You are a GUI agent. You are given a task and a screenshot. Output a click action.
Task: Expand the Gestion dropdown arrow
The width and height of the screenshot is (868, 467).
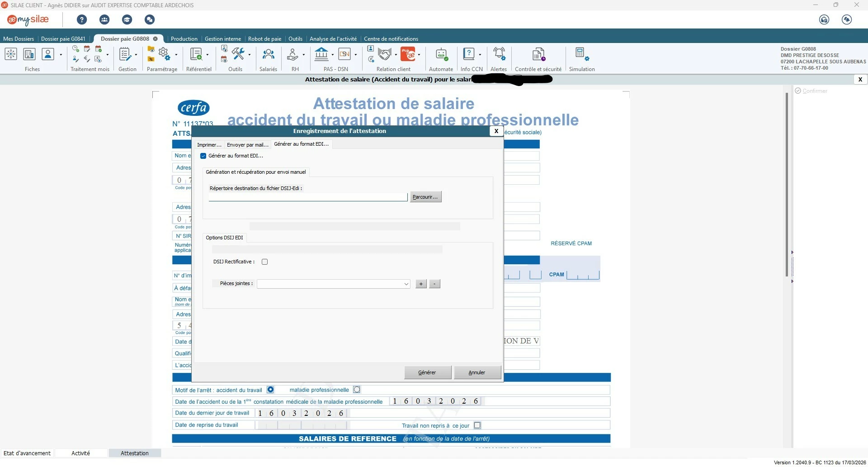click(136, 55)
